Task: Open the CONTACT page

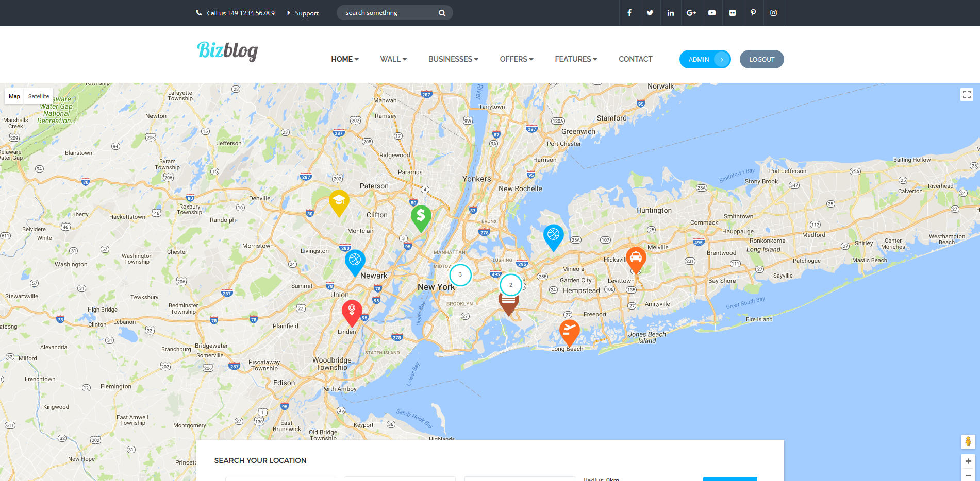Action: coord(635,59)
